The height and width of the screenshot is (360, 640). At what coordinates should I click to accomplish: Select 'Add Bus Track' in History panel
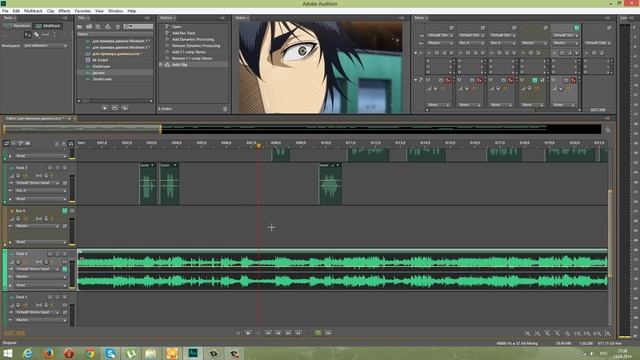(x=183, y=33)
